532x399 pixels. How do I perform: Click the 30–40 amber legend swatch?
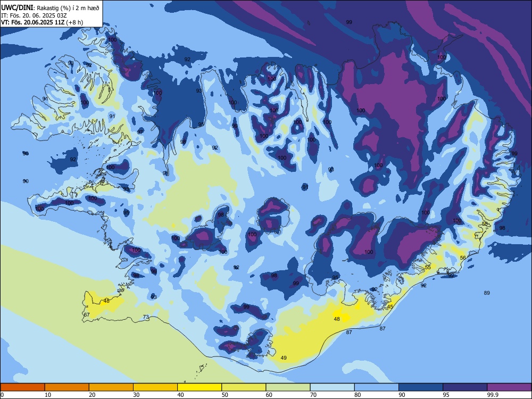pyautogui.click(x=155, y=387)
